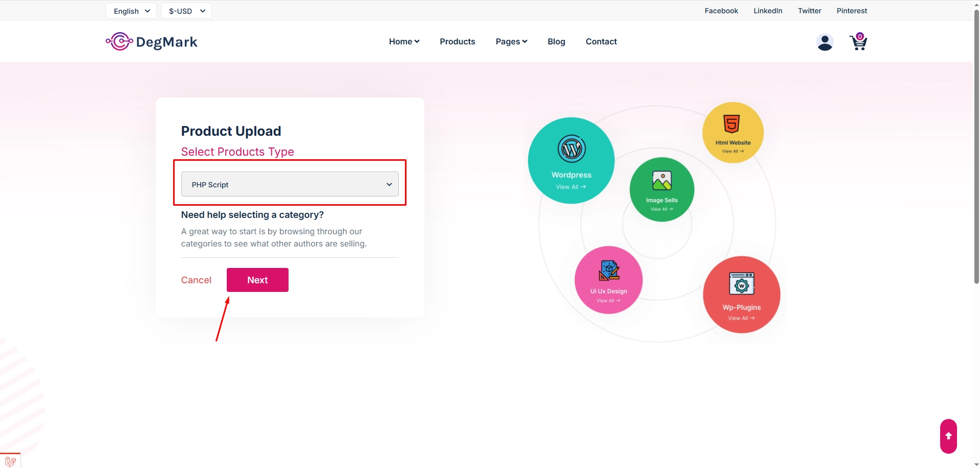Click the Next button
This screenshot has height=468, width=980.
pos(257,280)
